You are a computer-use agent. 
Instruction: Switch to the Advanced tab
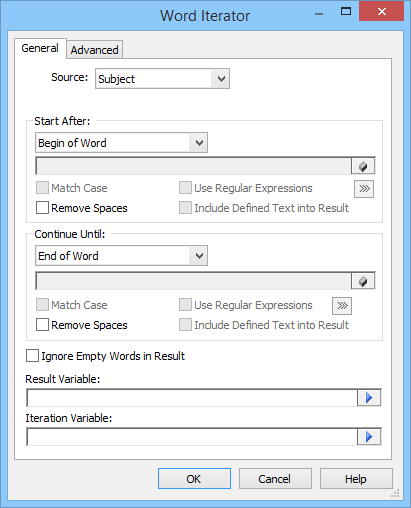[95, 50]
